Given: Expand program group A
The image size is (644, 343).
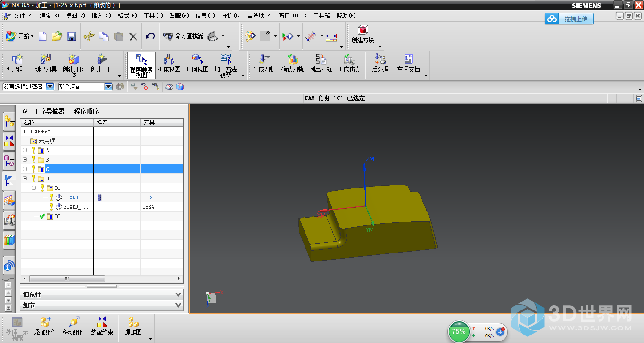Looking at the screenshot, I should click(25, 150).
